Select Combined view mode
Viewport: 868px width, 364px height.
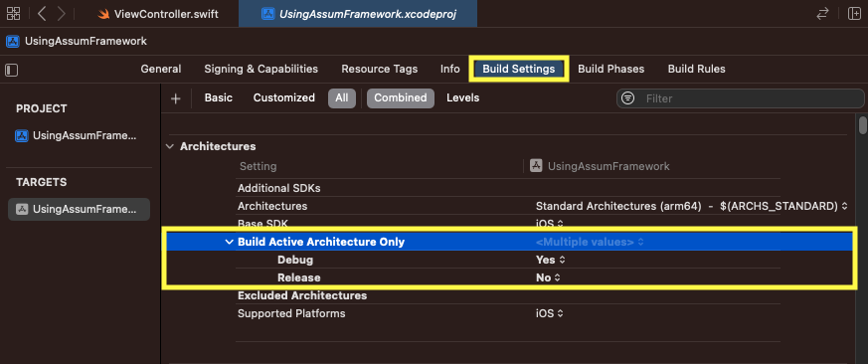[401, 98]
